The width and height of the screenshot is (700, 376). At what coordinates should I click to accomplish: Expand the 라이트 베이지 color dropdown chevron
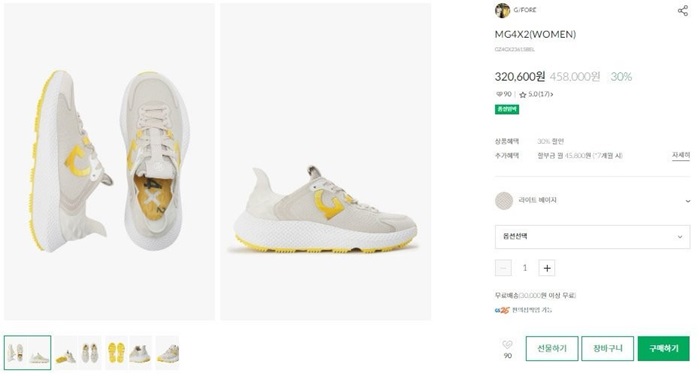pos(688,201)
